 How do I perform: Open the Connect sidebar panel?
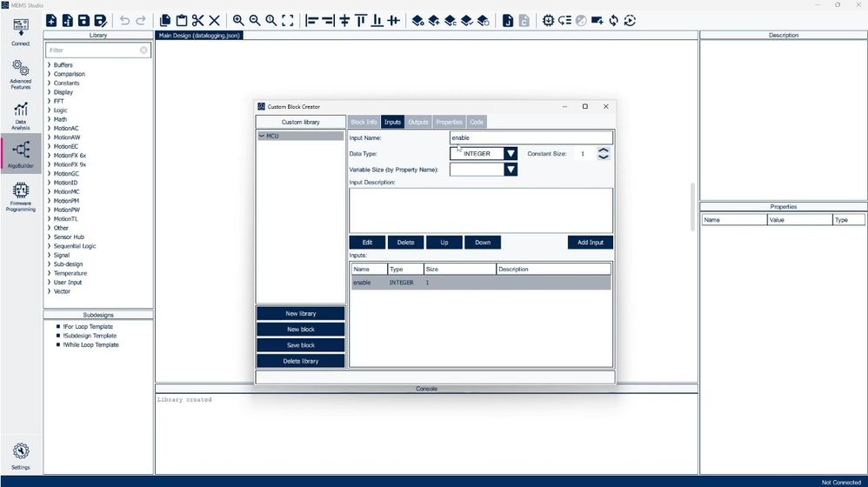[21, 32]
